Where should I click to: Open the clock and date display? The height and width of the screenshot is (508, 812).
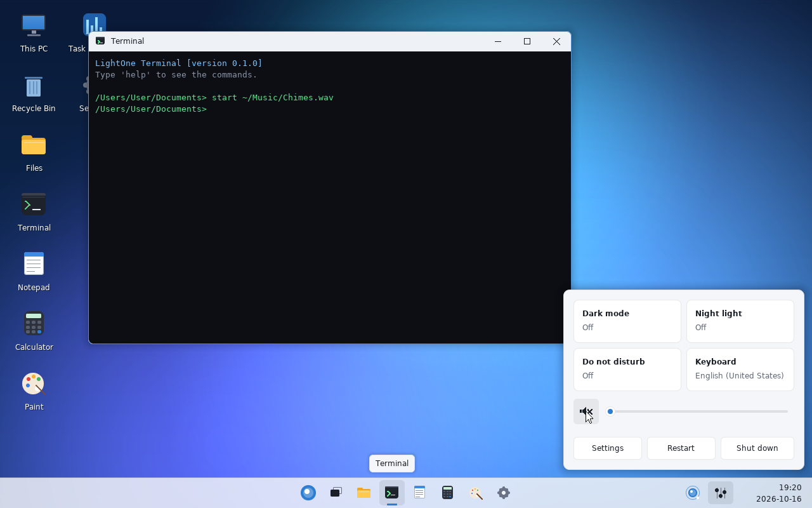click(779, 493)
